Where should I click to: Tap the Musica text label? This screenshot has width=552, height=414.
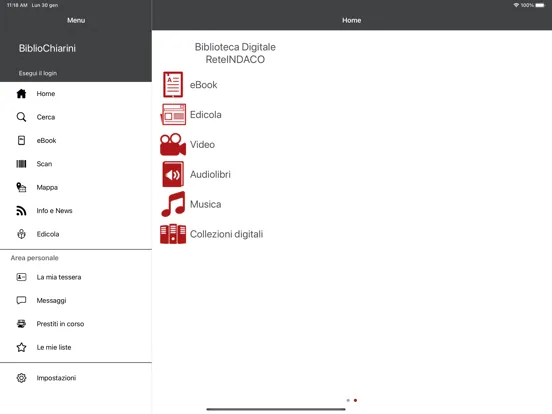[x=206, y=204]
